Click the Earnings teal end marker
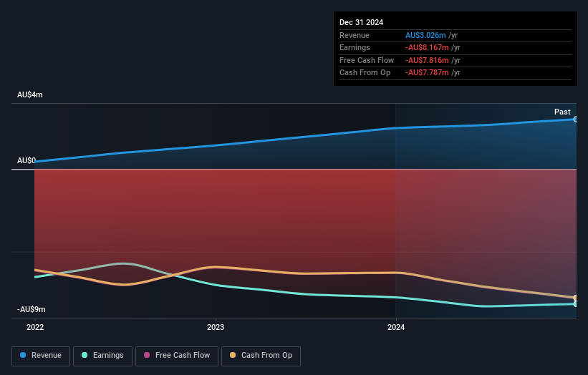Image resolution: width=588 pixels, height=375 pixels. coord(576,304)
